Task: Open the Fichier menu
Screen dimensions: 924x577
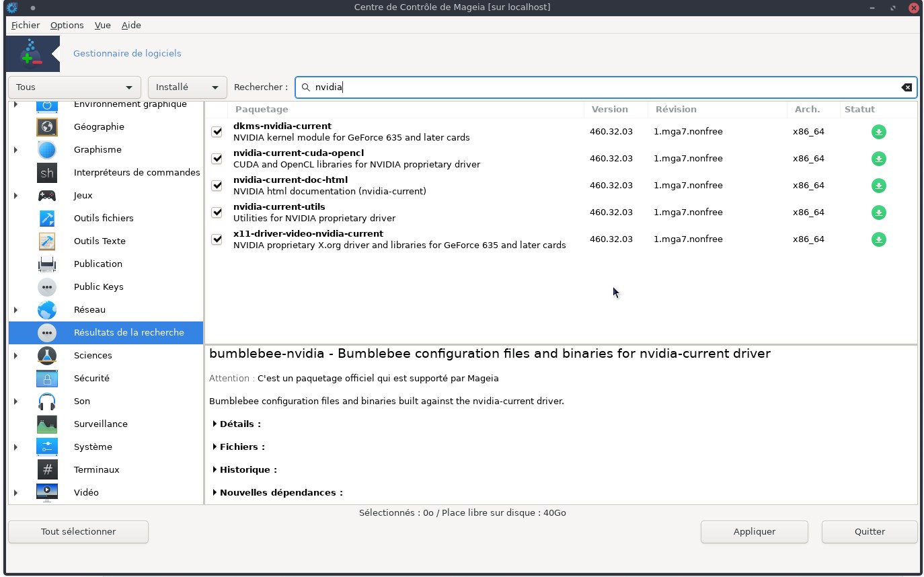Action: click(26, 25)
